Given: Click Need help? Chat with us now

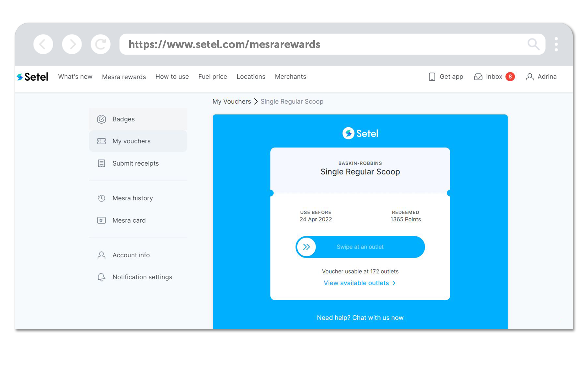Looking at the screenshot, I should (x=360, y=318).
